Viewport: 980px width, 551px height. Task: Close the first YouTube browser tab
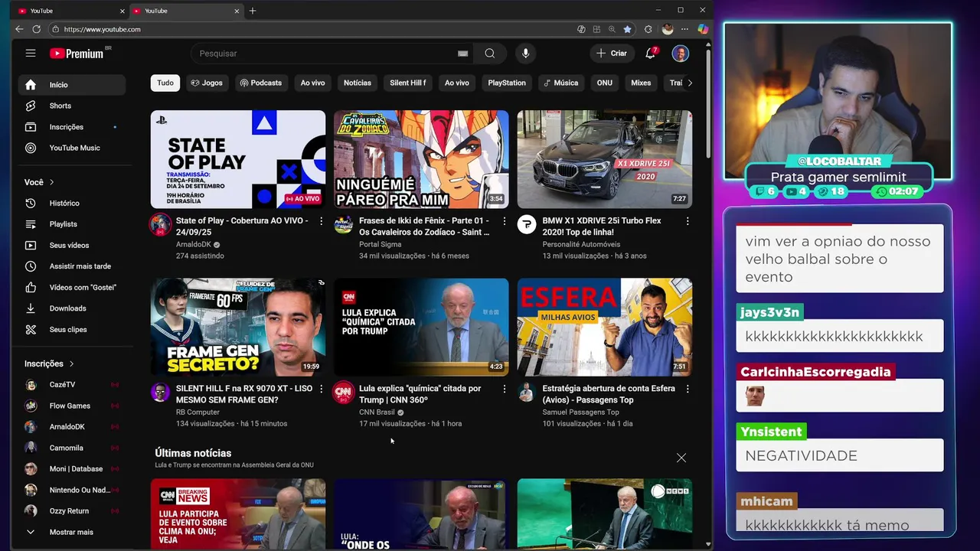pyautogui.click(x=122, y=11)
